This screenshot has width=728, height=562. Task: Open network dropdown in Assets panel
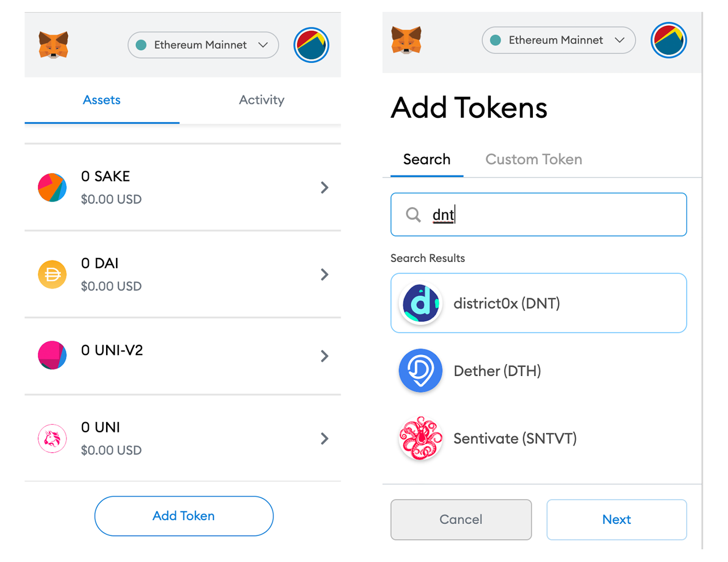point(203,45)
